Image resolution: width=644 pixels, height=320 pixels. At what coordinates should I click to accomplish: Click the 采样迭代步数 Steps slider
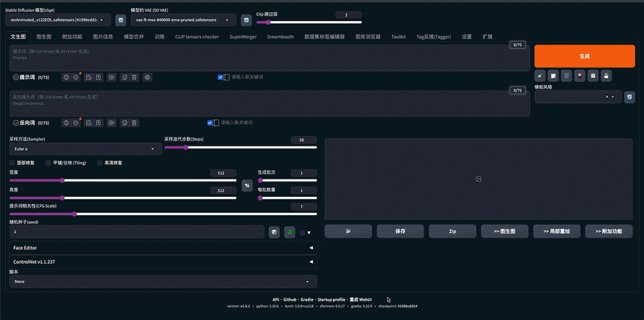tap(241, 148)
